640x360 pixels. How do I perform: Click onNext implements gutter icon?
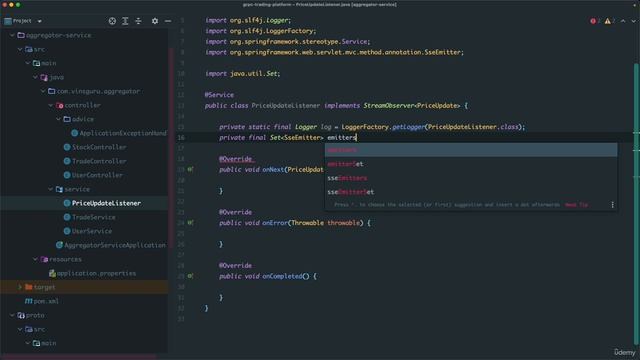(190, 169)
